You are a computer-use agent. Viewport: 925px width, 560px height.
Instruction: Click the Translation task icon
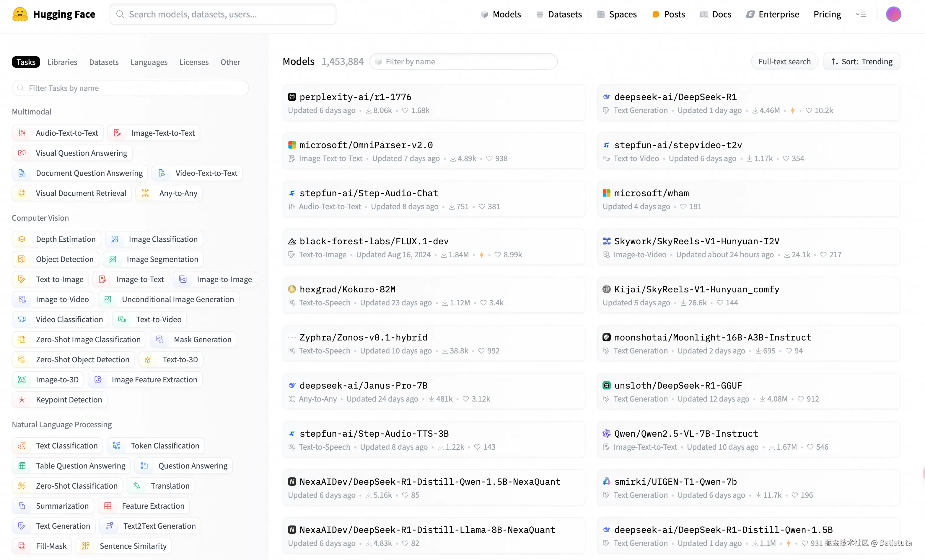pyautogui.click(x=137, y=486)
